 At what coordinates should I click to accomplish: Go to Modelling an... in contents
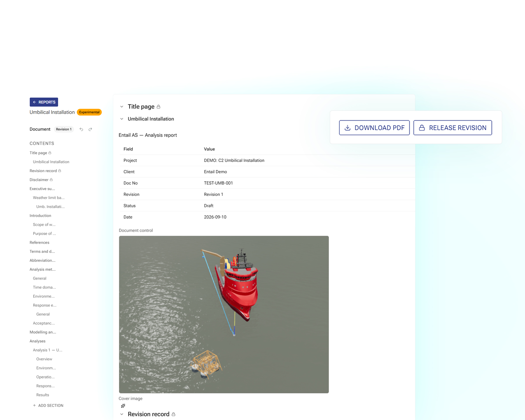click(43, 332)
